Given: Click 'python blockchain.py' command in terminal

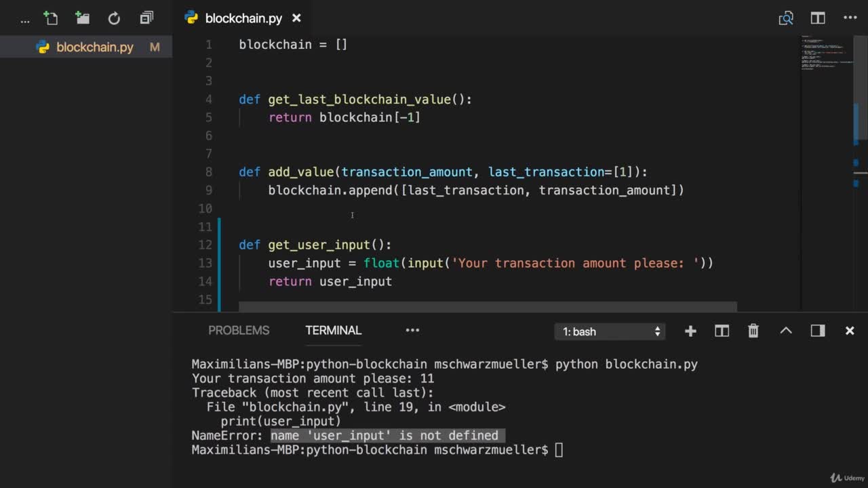Looking at the screenshot, I should [x=627, y=365].
